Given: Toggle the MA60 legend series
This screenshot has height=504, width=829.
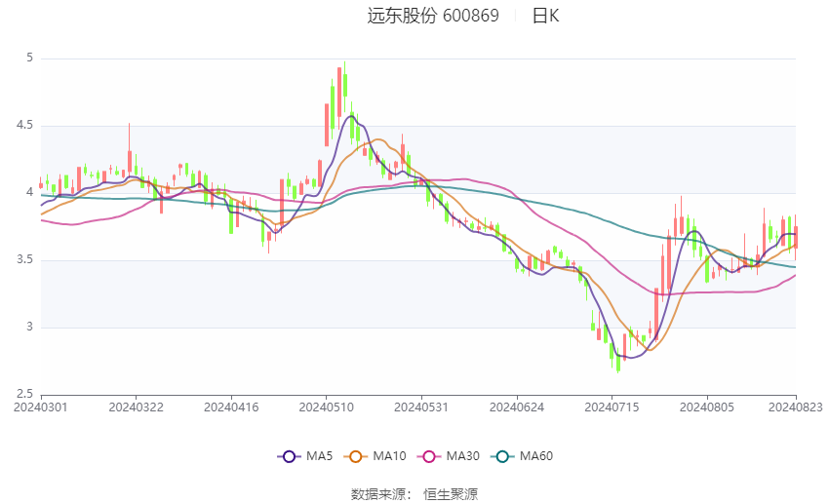Looking at the screenshot, I should [x=522, y=456].
